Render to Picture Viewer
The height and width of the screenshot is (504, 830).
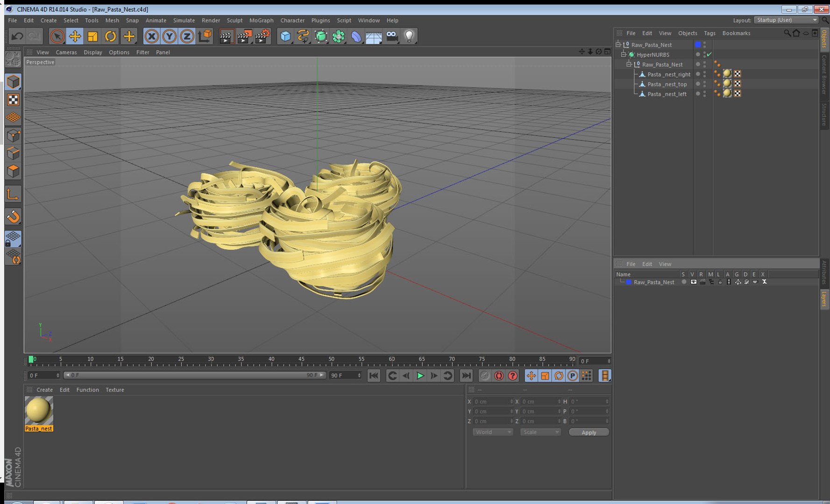pyautogui.click(x=245, y=36)
